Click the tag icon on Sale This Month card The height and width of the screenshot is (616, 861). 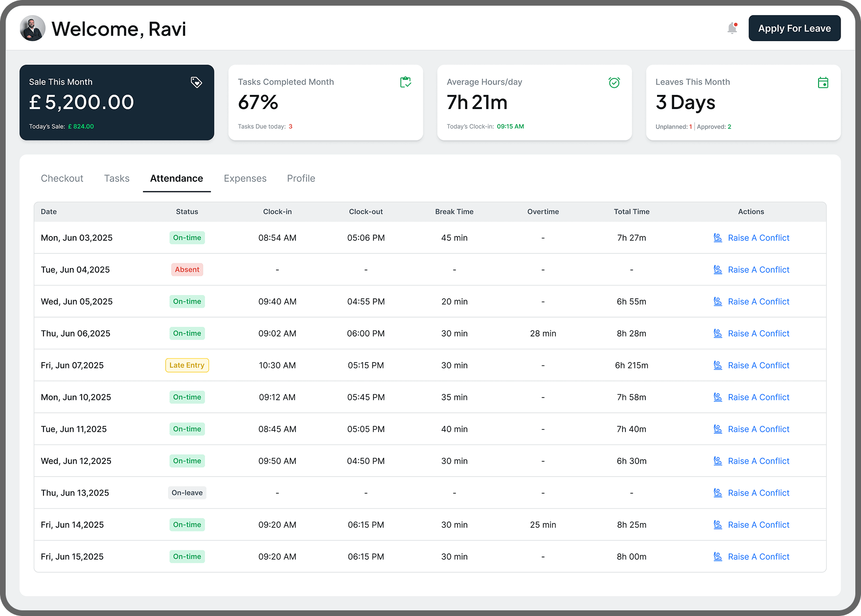click(x=196, y=82)
